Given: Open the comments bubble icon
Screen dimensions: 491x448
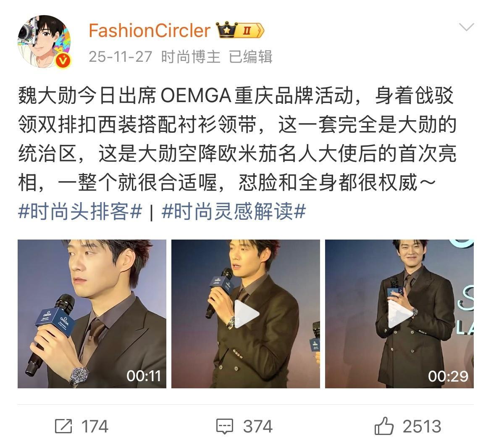Looking at the screenshot, I should tap(225, 427).
